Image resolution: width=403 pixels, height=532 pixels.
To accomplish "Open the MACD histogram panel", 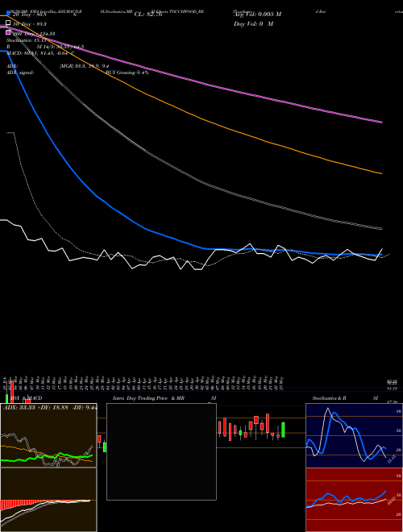I will coord(48,500).
